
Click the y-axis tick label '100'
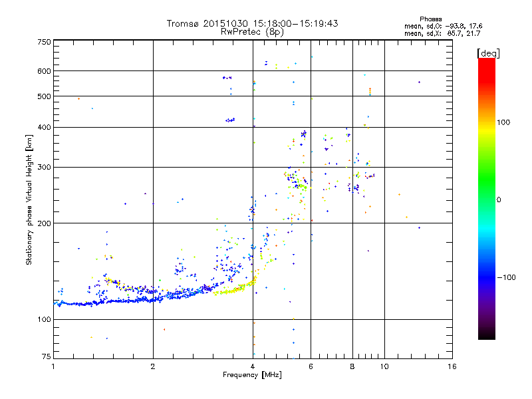pos(44,320)
